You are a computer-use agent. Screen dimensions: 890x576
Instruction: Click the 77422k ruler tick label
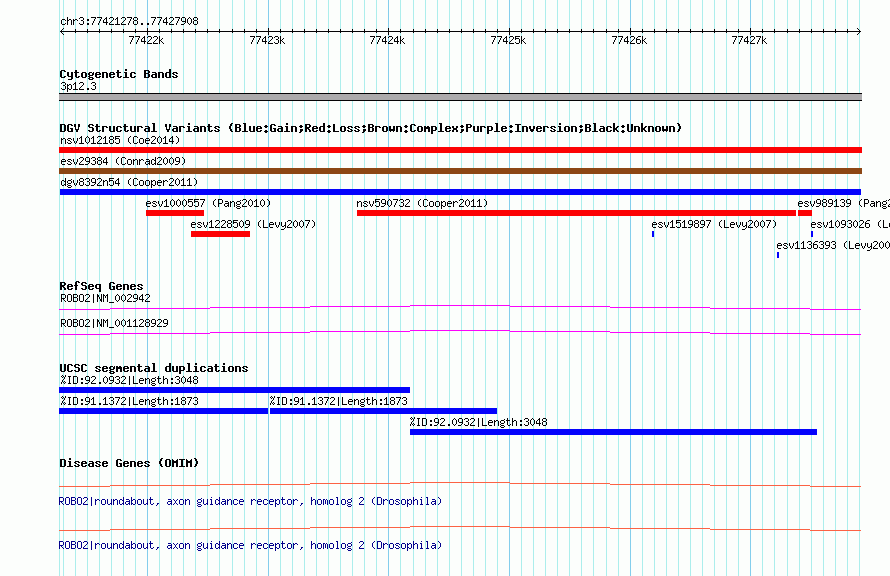point(146,40)
